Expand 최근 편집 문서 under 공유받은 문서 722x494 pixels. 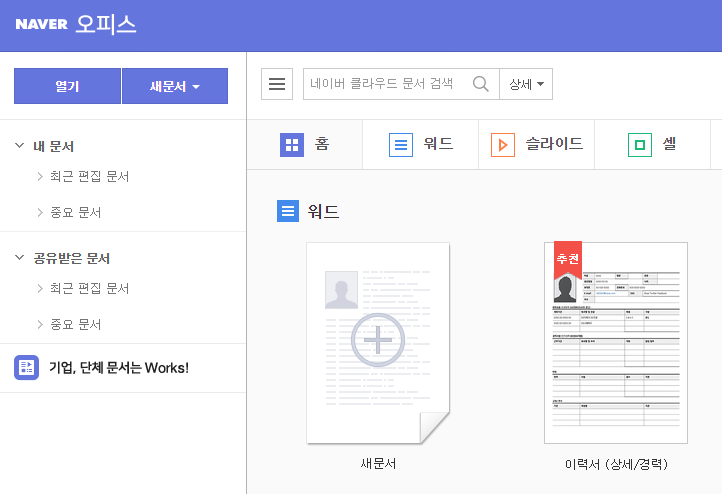point(40,288)
